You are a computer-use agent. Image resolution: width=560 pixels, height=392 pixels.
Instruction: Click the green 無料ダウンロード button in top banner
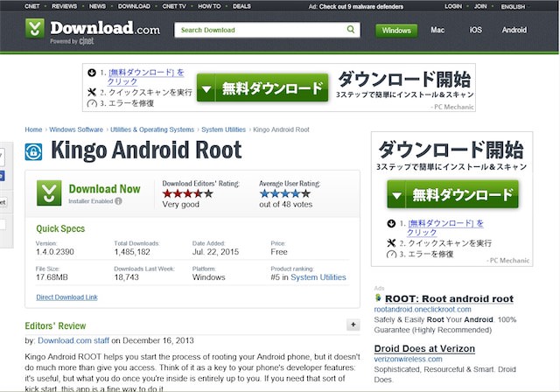tap(262, 87)
